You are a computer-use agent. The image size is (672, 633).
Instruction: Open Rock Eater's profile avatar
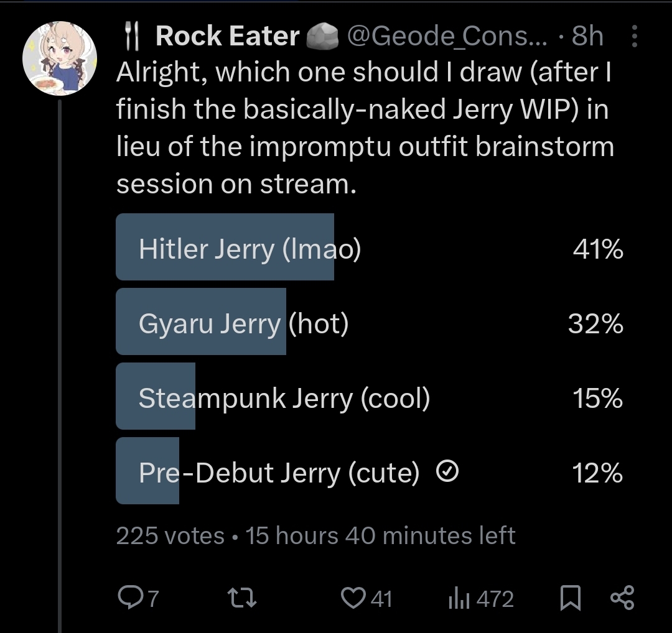click(x=60, y=58)
